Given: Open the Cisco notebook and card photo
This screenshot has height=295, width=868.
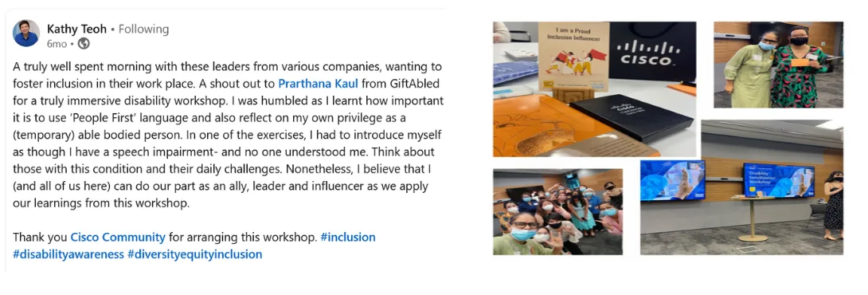Looking at the screenshot, I should (595, 88).
